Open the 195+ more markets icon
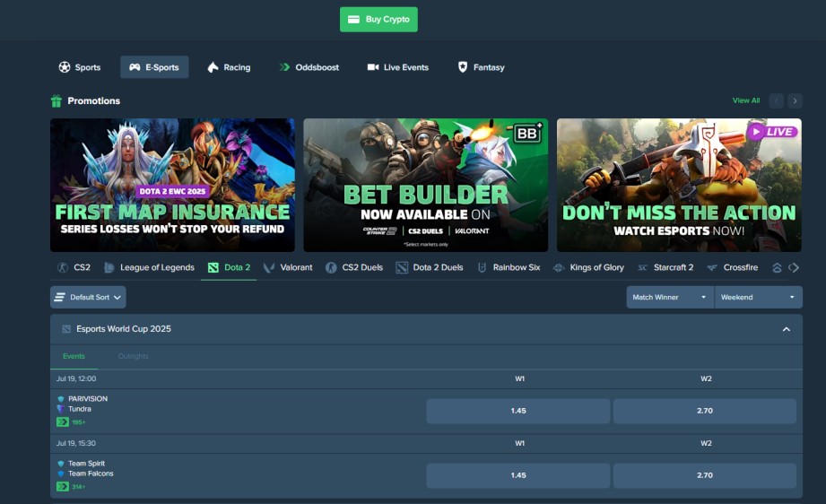826x504 pixels. pos(63,421)
